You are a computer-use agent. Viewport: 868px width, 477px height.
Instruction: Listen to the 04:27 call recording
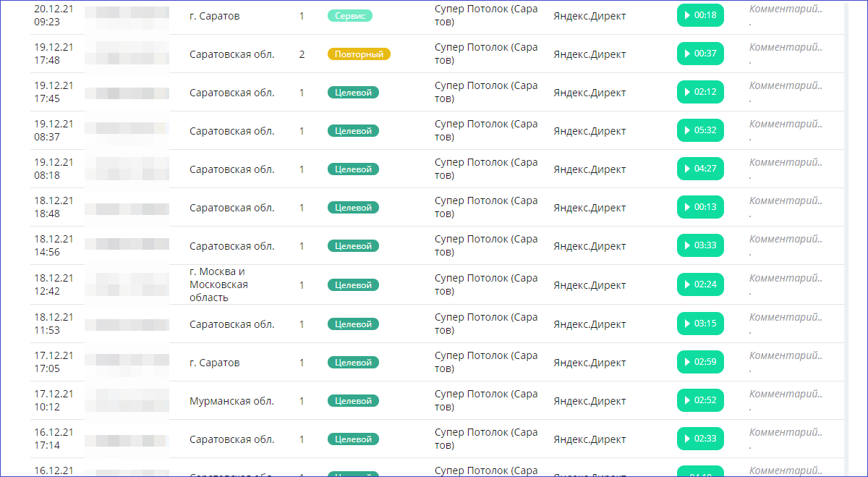[x=699, y=169]
